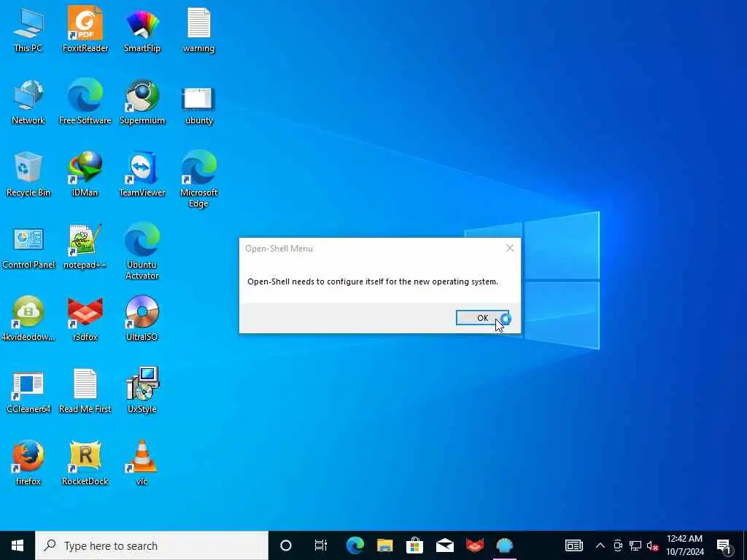
Task: Open r3dfox from the taskbar
Action: pyautogui.click(x=475, y=545)
